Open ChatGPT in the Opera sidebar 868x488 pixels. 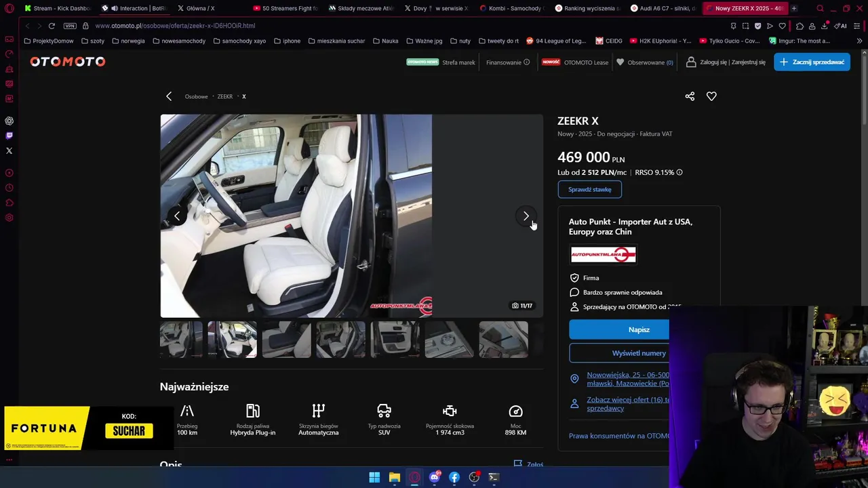[x=9, y=121]
